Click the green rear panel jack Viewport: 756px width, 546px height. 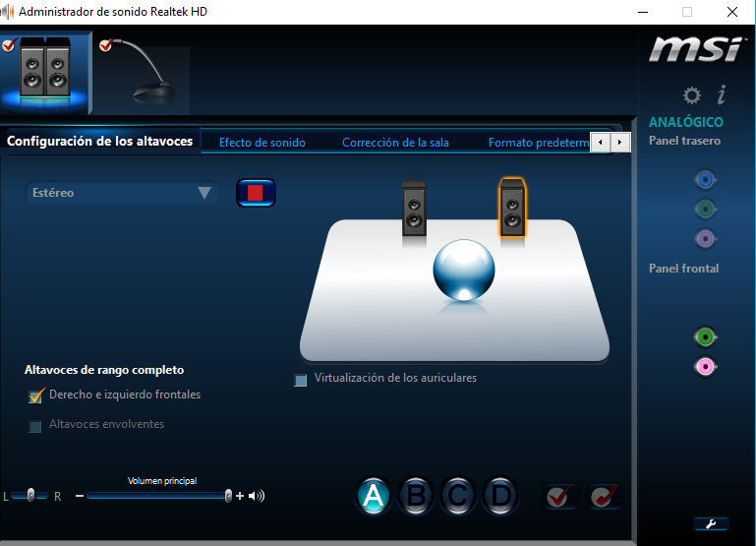coord(706,210)
